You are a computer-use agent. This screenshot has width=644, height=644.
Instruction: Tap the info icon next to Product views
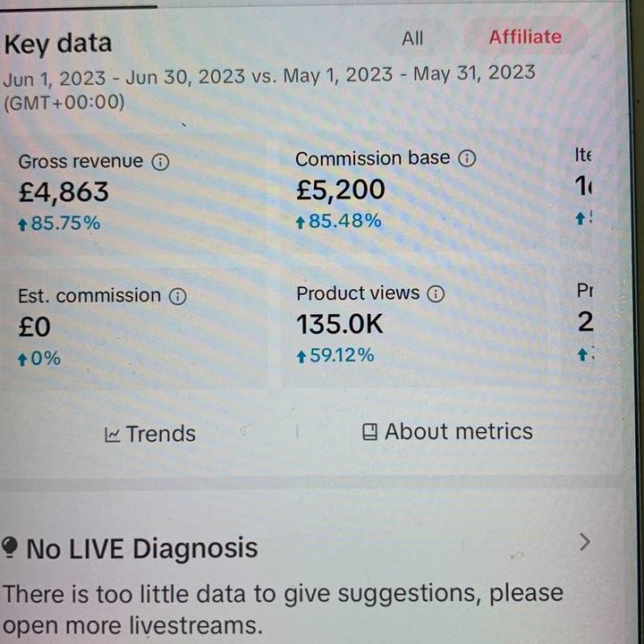[436, 293]
